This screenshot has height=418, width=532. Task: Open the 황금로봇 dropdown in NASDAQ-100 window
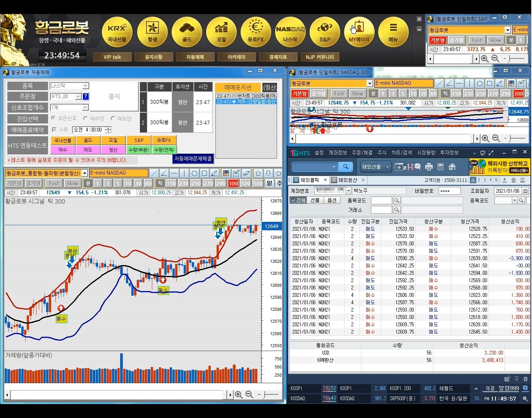click(x=369, y=83)
